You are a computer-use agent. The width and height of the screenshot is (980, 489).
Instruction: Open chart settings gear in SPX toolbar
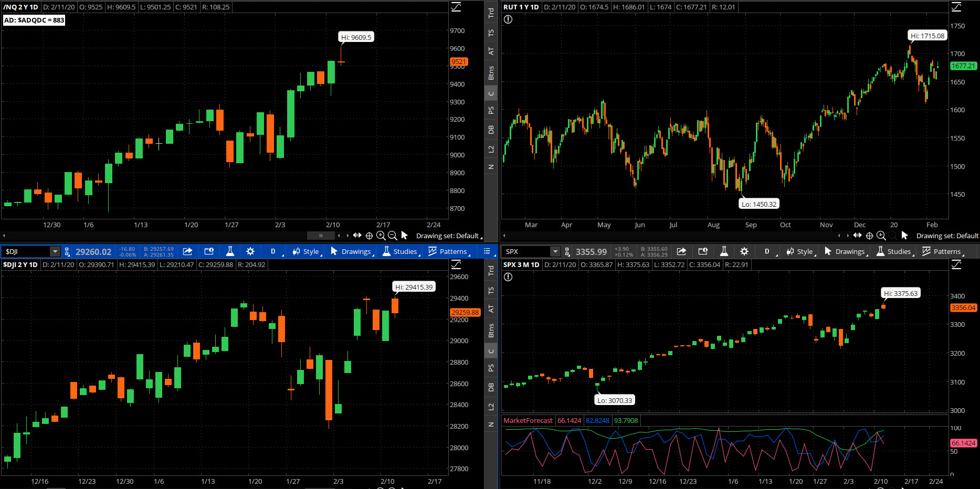tap(744, 251)
